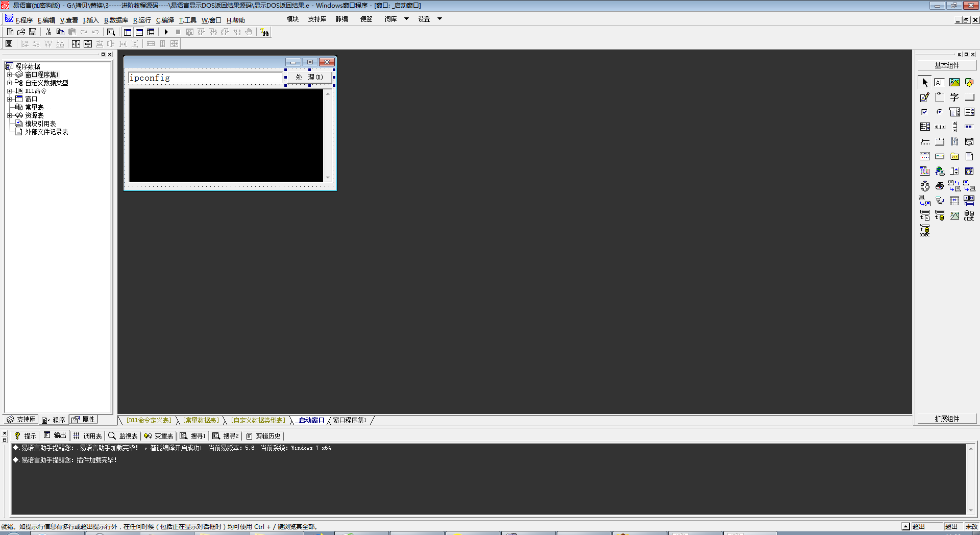Click the 扩展组件 palette header button
The height and width of the screenshot is (535, 980).
coord(947,419)
